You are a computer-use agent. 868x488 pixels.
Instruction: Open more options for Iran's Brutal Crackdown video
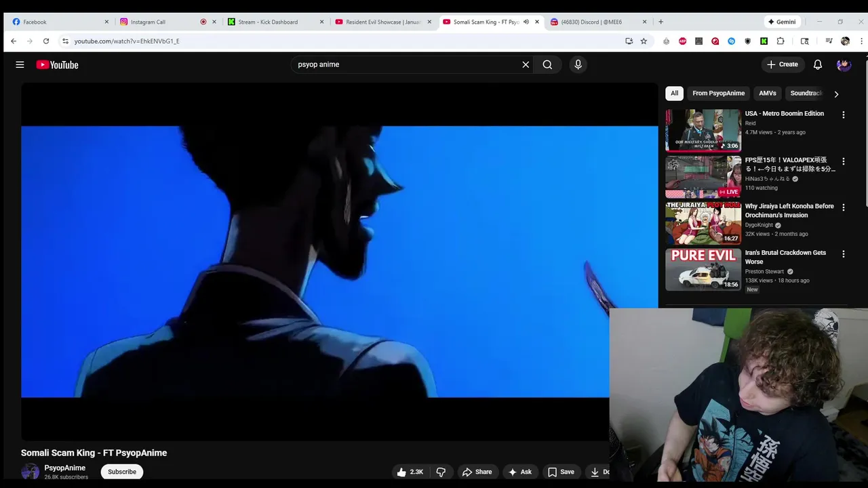(844, 254)
